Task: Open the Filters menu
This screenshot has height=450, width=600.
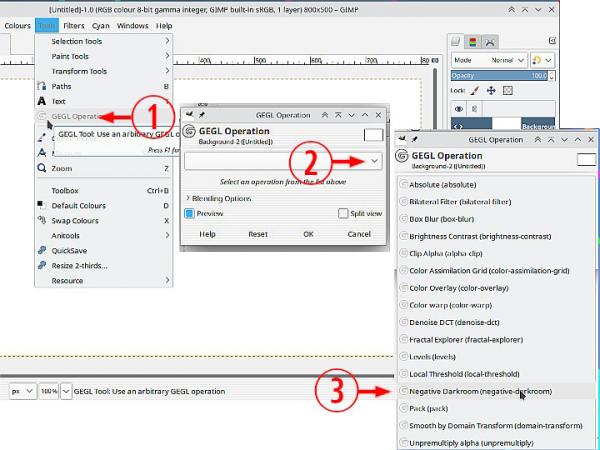Action: tap(73, 26)
